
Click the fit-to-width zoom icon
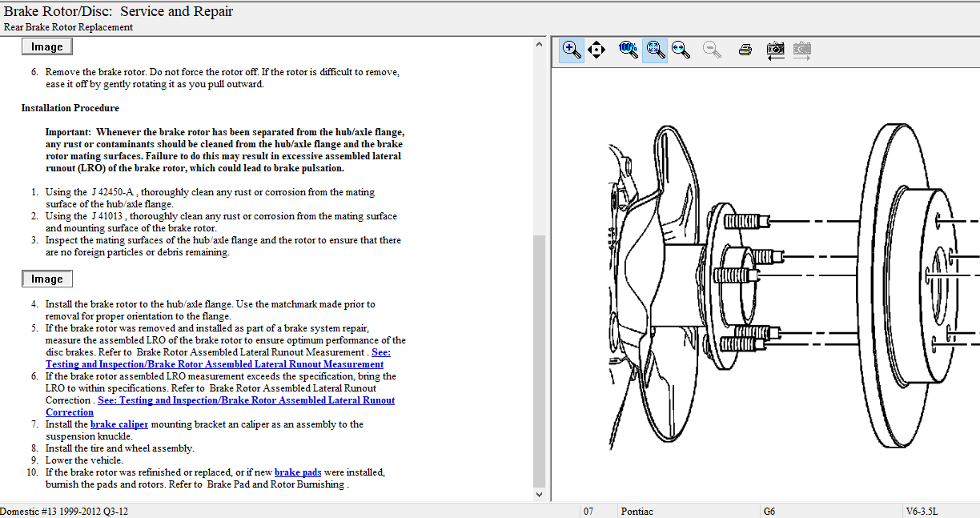[x=681, y=50]
